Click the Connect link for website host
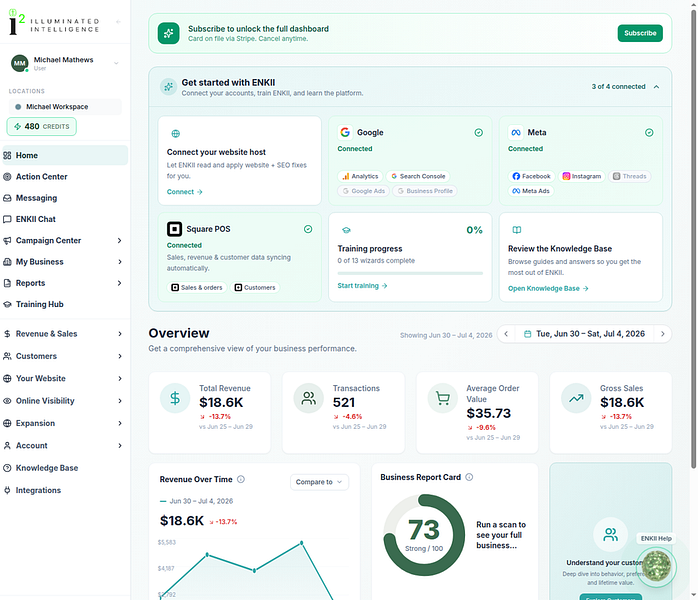Viewport: 698px width, 600px height. 184,192
